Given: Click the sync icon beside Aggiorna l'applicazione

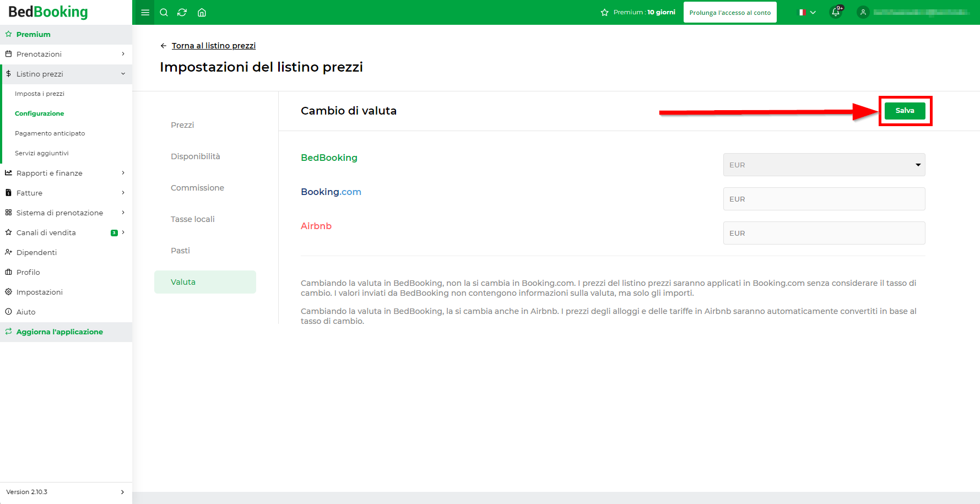Looking at the screenshot, I should tap(8, 332).
